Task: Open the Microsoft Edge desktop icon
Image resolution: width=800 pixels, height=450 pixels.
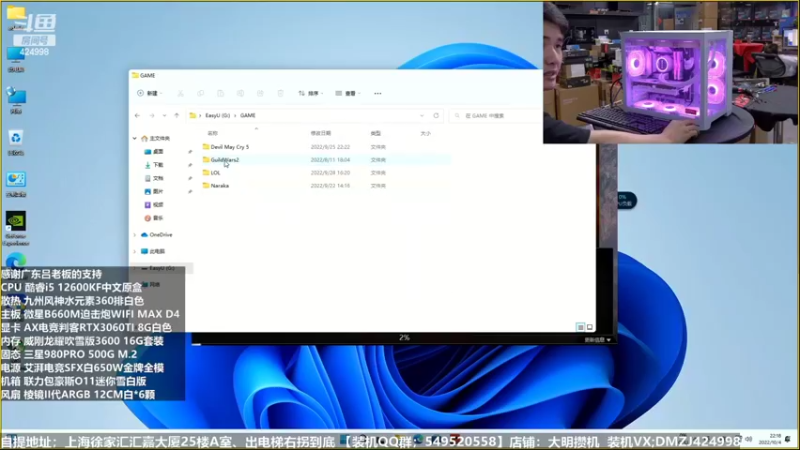Action: pos(16,261)
